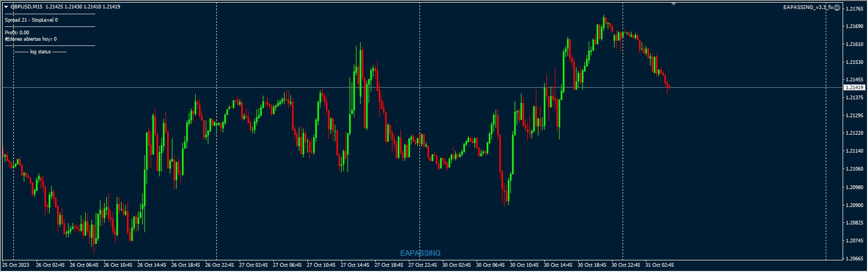Click the 1.21295 price scale value
The height and width of the screenshot is (272, 868).
click(855, 116)
